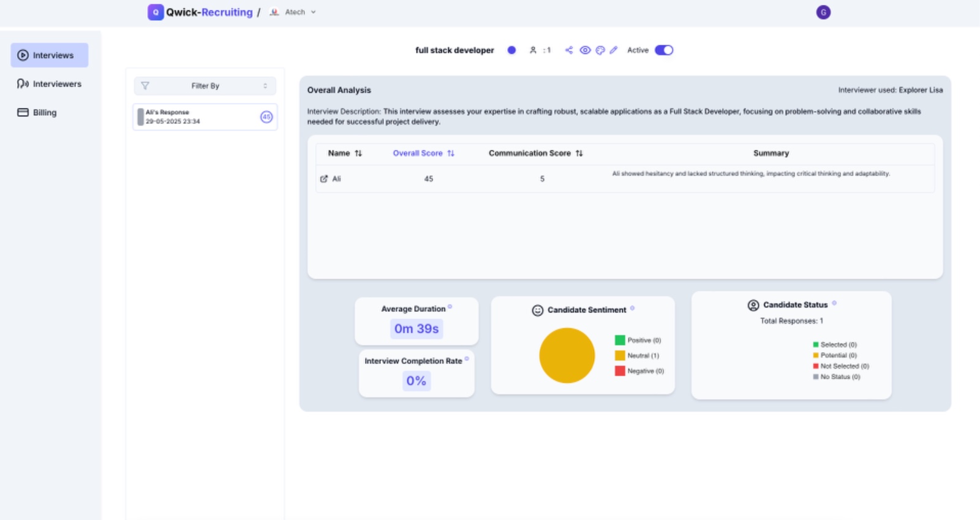Viewport: 980px width, 520px height.
Task: Sort table by Overall Score
Action: 423,153
